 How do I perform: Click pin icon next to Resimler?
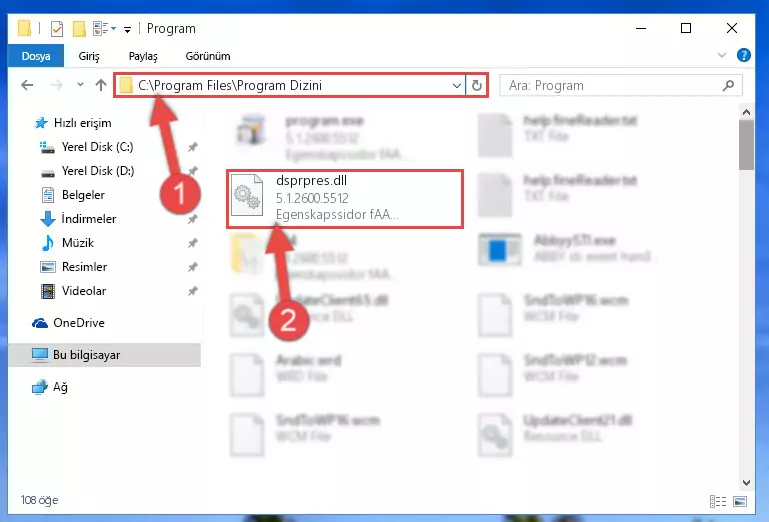pos(193,267)
